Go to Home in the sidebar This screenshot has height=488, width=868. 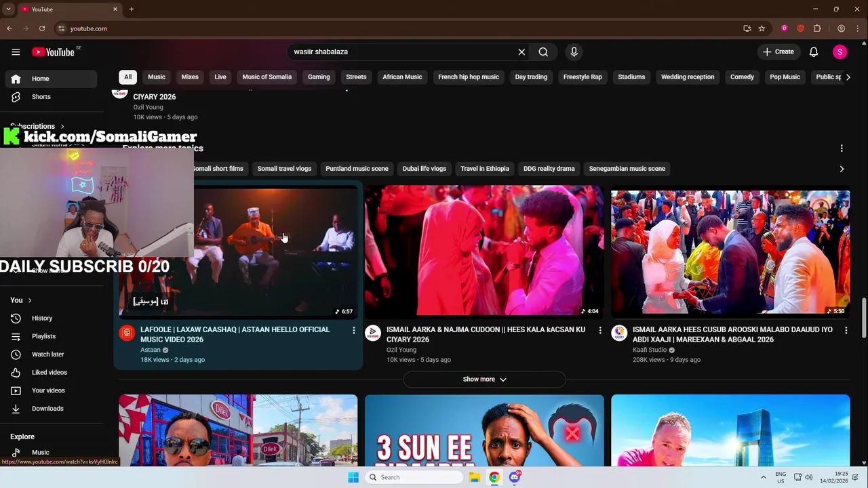[x=51, y=79]
